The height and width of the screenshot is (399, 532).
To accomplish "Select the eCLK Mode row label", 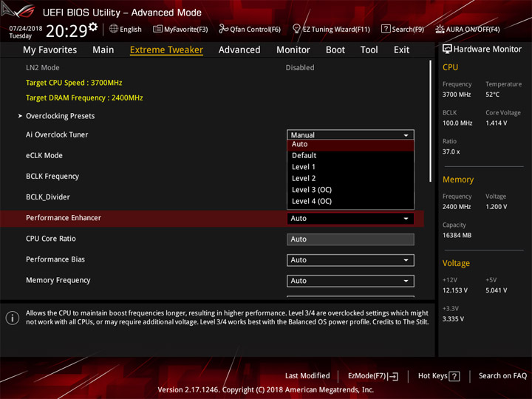I will coord(44,156).
